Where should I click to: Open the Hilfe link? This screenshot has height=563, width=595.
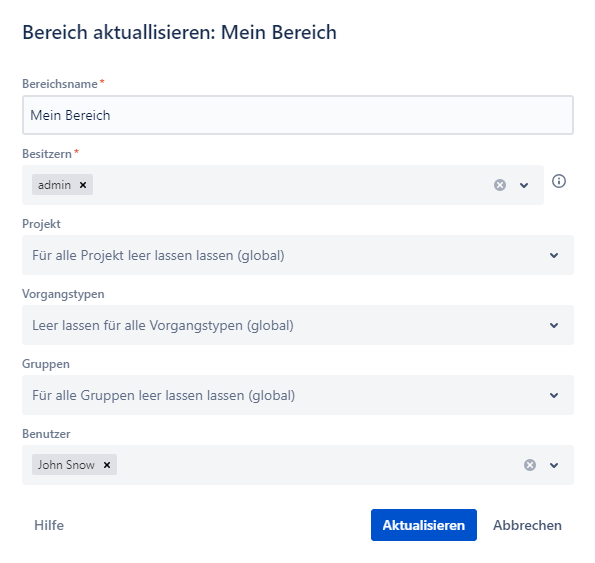point(49,525)
